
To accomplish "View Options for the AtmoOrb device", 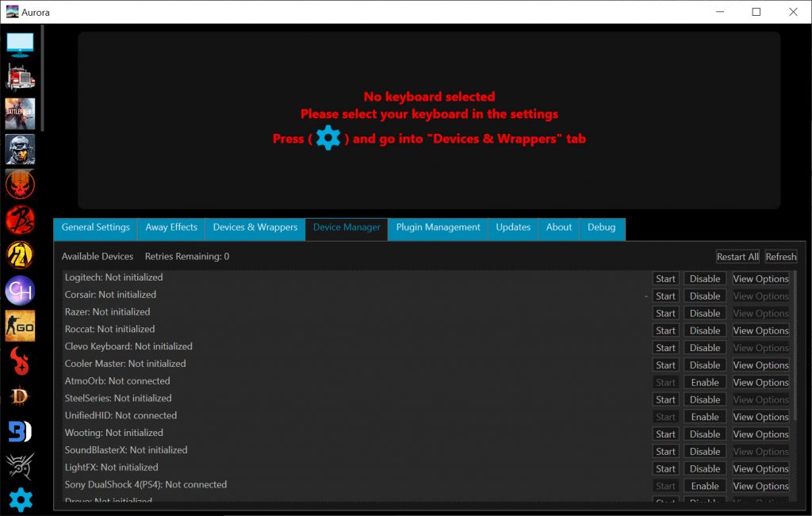I will click(x=760, y=383).
